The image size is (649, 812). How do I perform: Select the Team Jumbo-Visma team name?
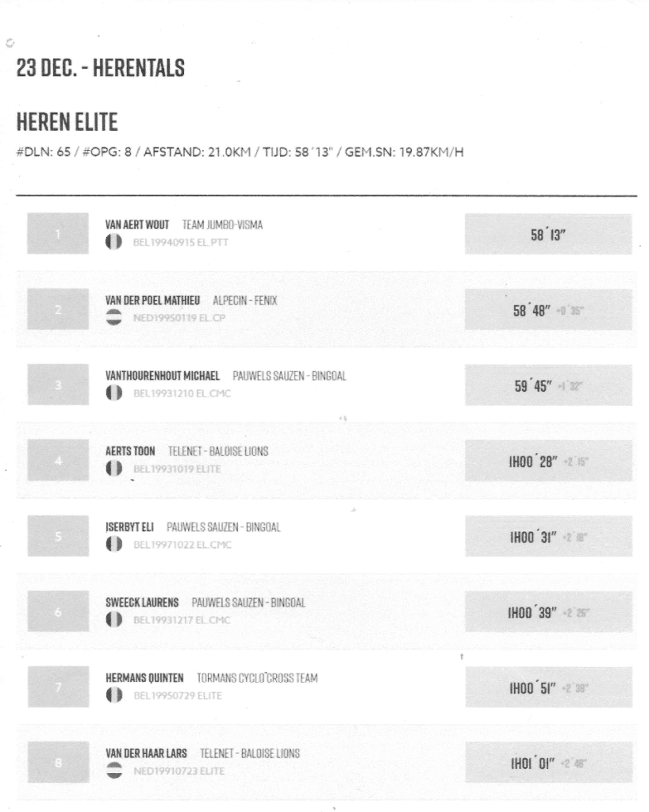pos(222,225)
